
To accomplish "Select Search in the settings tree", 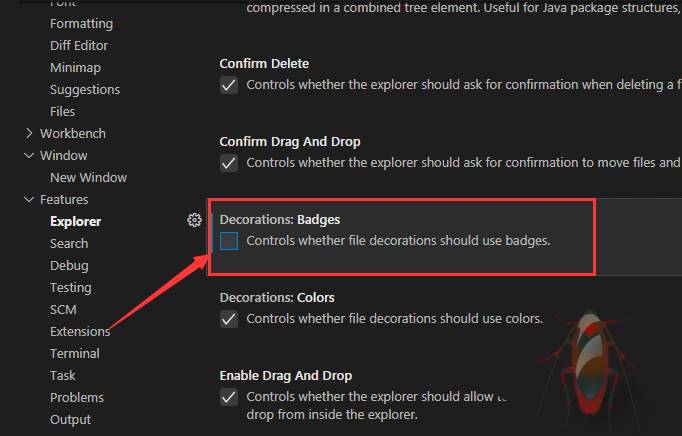I will click(x=69, y=243).
